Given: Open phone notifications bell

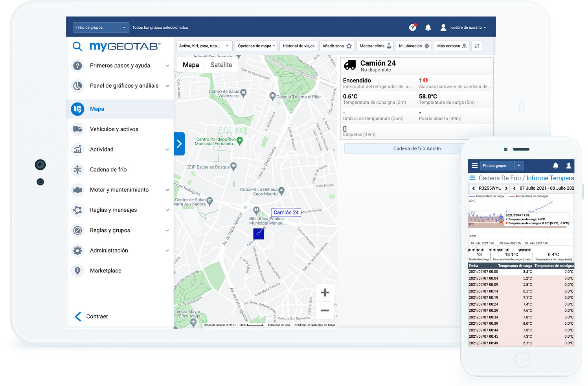Looking at the screenshot, I should point(555,166).
